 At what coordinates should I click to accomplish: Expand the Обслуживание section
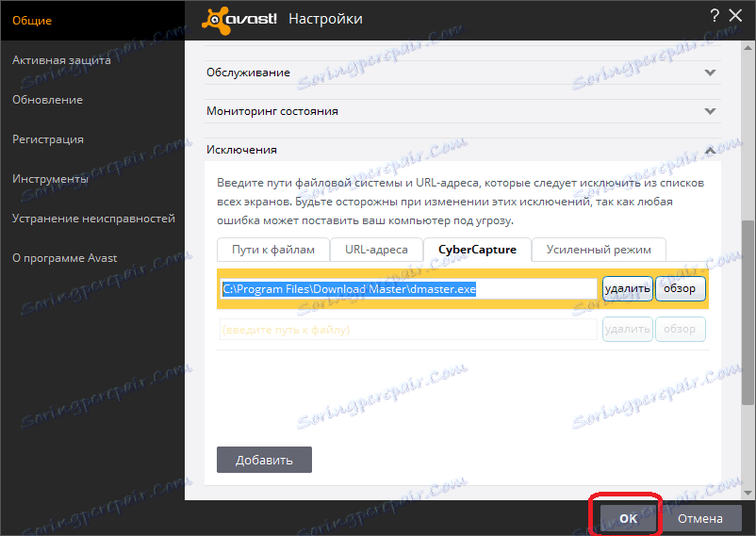[463, 73]
